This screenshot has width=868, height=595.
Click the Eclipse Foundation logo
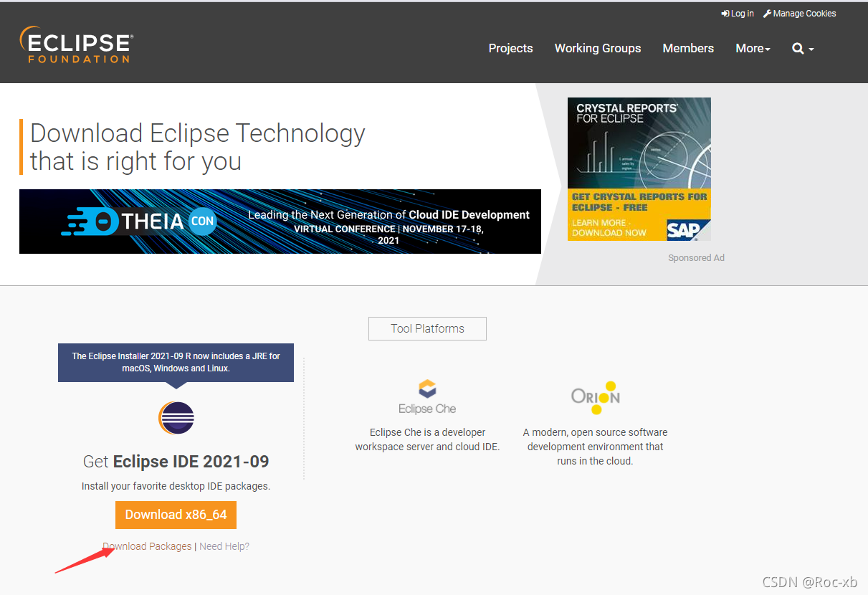pyautogui.click(x=76, y=44)
